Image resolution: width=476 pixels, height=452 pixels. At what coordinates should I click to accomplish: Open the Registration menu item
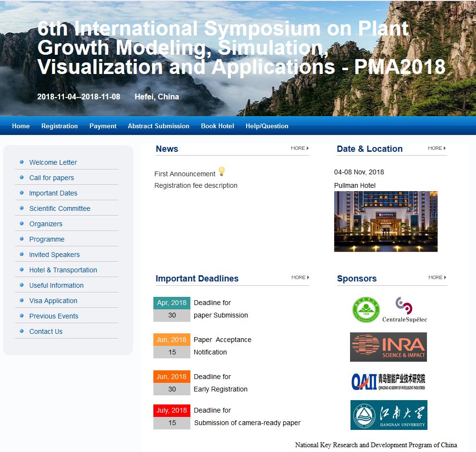click(60, 126)
